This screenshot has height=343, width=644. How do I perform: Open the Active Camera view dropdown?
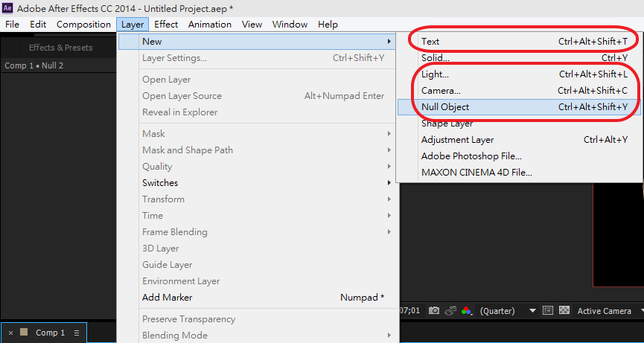(609, 311)
